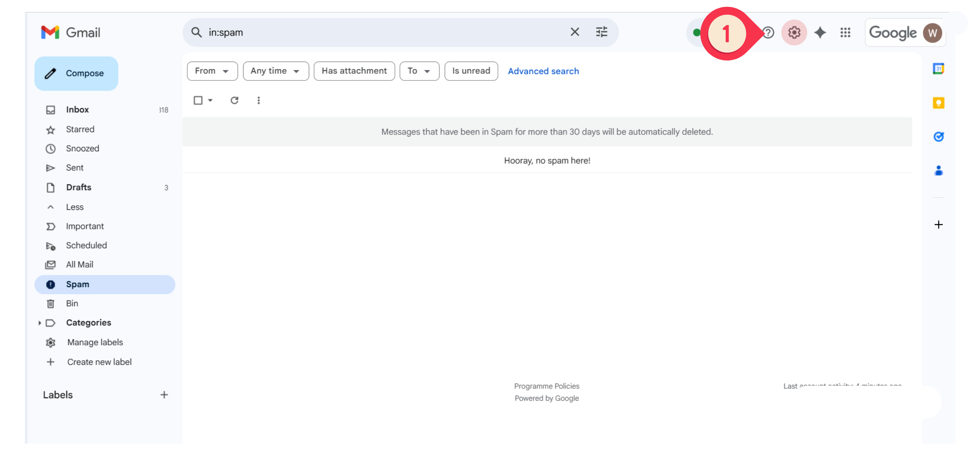Image resolution: width=980 pixels, height=455 pixels.
Task: Open the Gemini sparkle icon
Action: (x=820, y=33)
